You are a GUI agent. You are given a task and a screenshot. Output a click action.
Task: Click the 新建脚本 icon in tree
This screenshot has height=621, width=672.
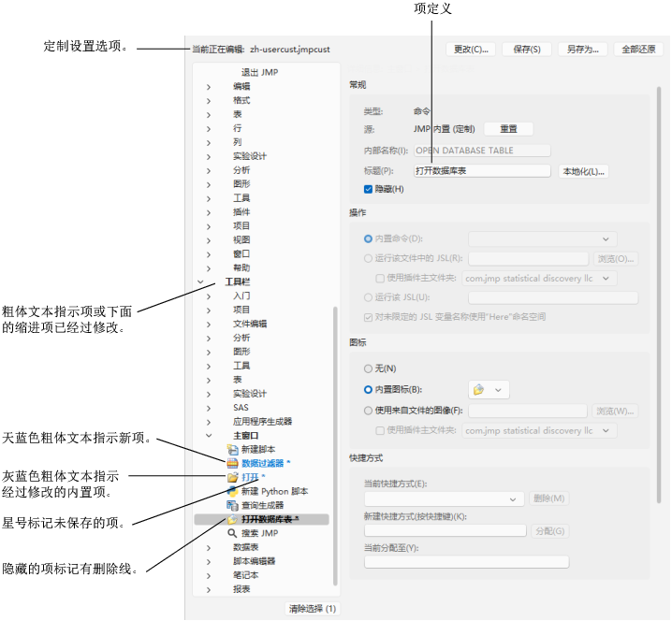click(x=232, y=450)
